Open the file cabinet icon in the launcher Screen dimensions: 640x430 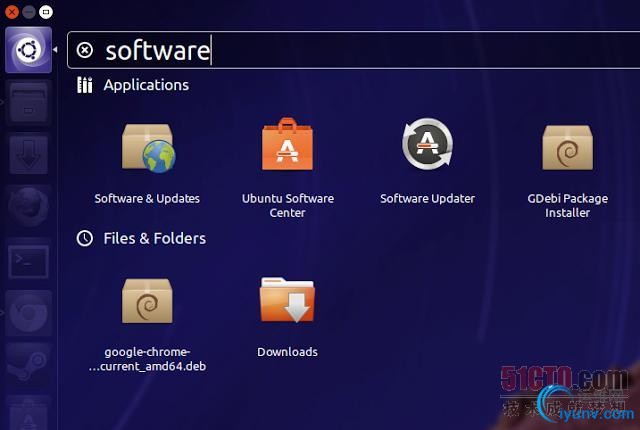29,102
